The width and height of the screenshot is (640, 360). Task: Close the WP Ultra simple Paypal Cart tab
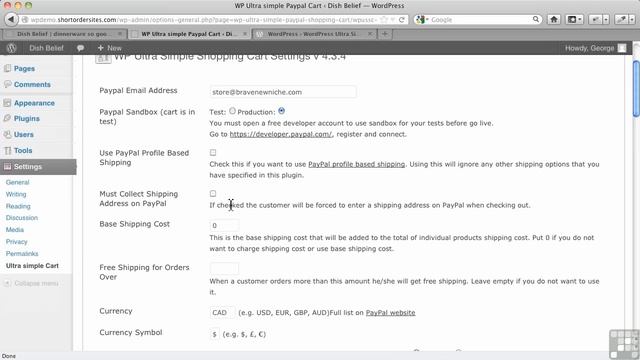click(244, 34)
